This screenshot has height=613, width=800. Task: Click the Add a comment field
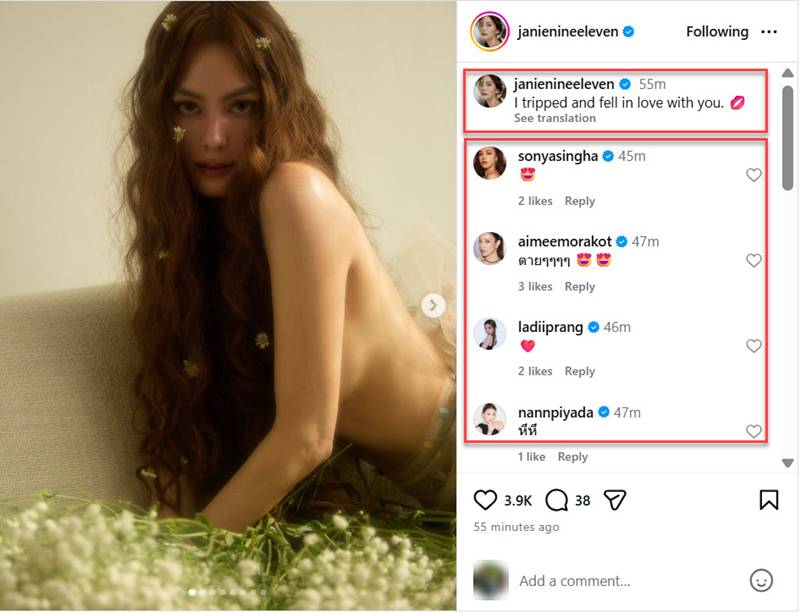620,581
